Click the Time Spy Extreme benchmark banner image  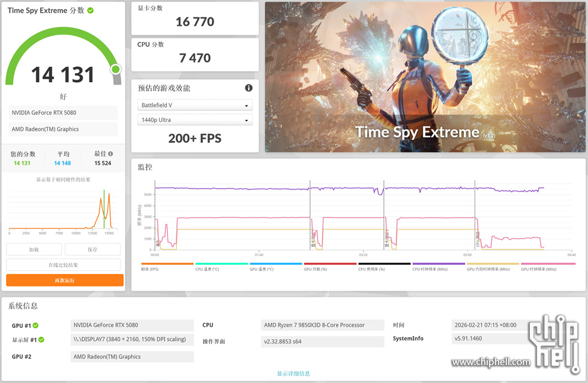click(x=424, y=77)
